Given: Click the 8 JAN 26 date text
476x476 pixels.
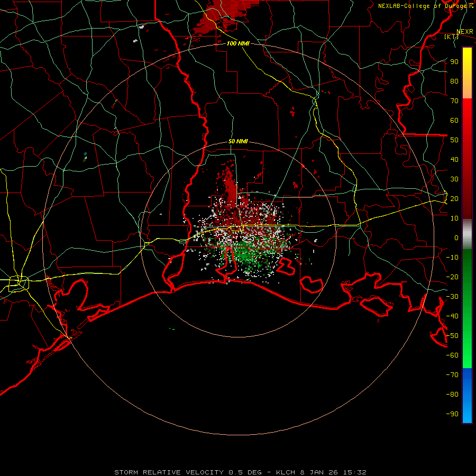Looking at the screenshot, I should click(319, 472).
